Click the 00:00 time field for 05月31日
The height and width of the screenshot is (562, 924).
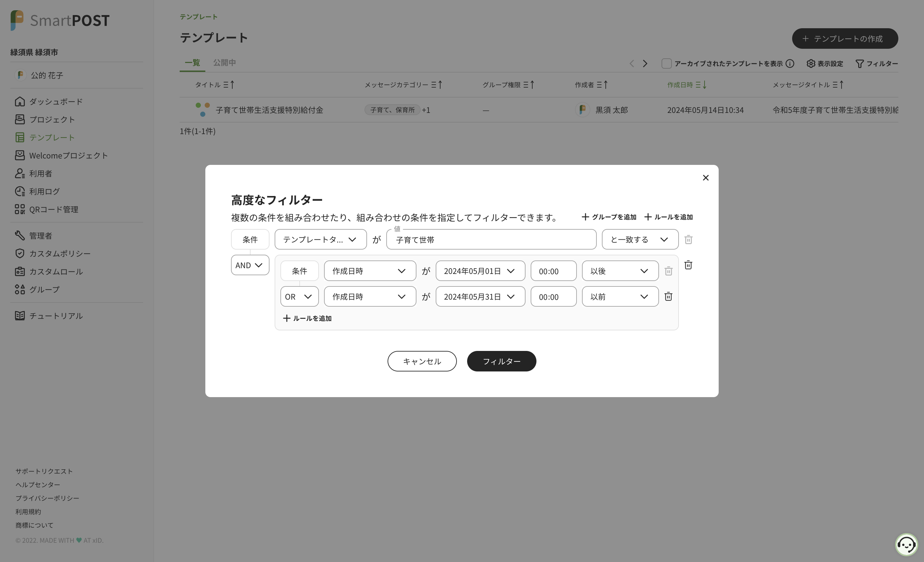[553, 297]
